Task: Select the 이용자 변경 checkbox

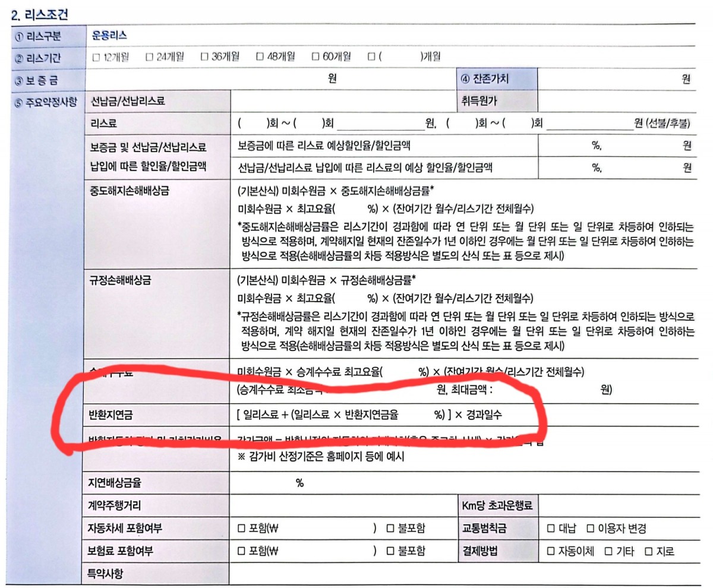Action: 591,529
